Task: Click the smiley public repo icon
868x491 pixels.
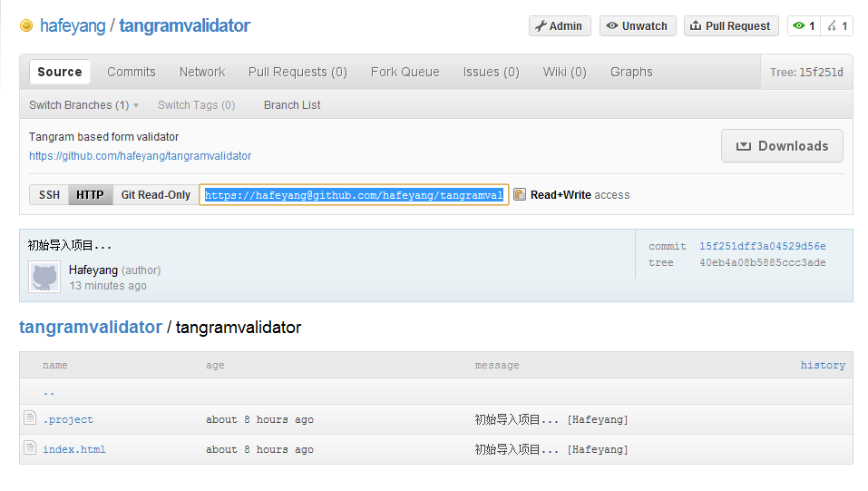Action: 26,25
